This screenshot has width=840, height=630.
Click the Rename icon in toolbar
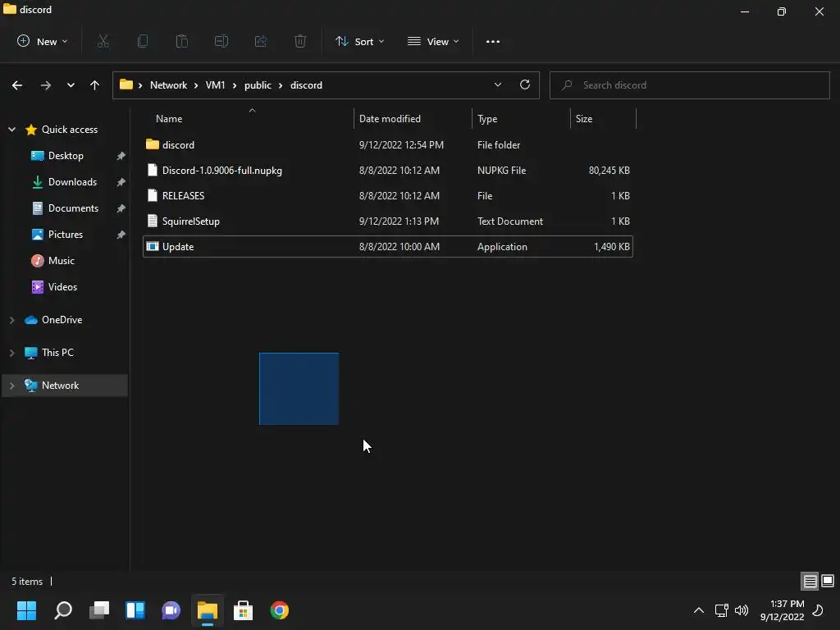click(221, 41)
